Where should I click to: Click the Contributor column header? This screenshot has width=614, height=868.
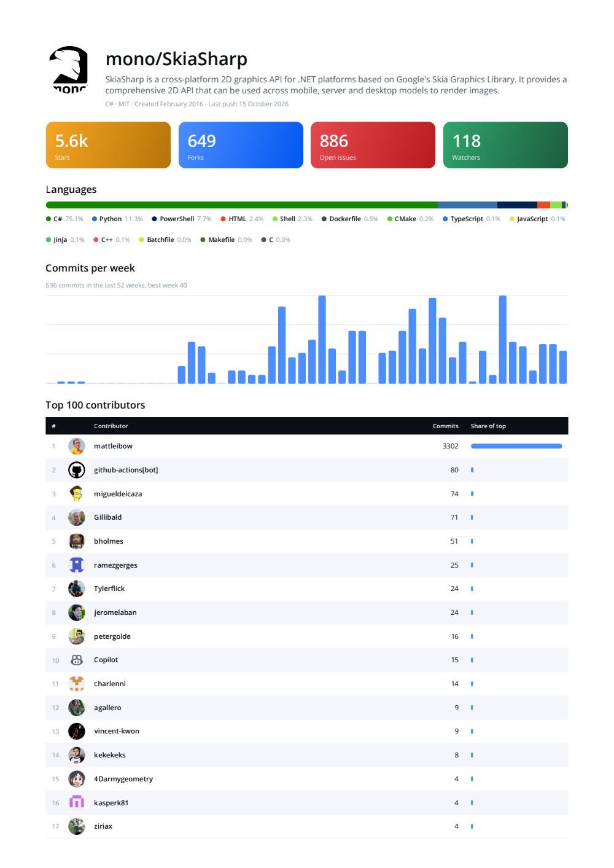coord(111,426)
